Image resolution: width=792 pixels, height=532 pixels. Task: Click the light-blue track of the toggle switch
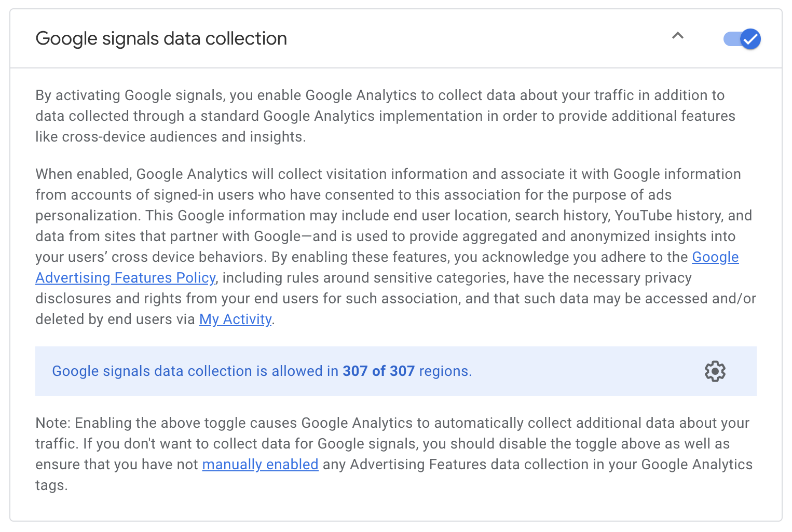point(731,39)
